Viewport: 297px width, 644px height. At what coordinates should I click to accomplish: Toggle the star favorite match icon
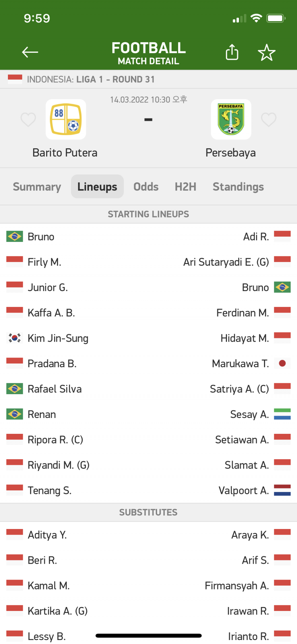[267, 53]
